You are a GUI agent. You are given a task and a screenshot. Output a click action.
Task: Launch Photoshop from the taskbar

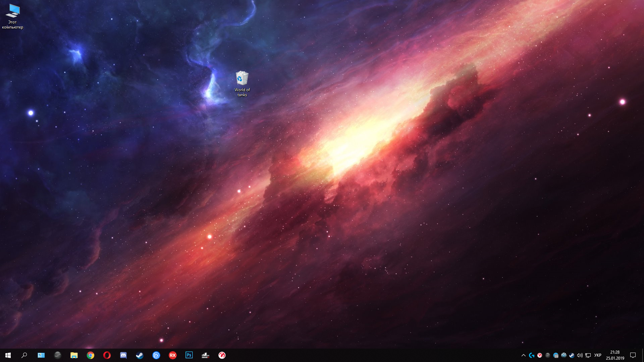(189, 355)
